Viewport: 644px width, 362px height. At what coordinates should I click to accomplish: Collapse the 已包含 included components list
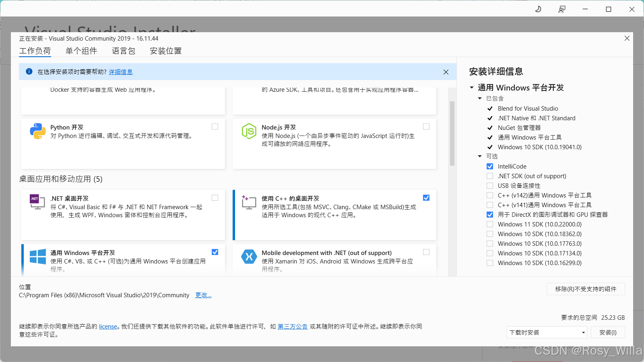pyautogui.click(x=480, y=99)
